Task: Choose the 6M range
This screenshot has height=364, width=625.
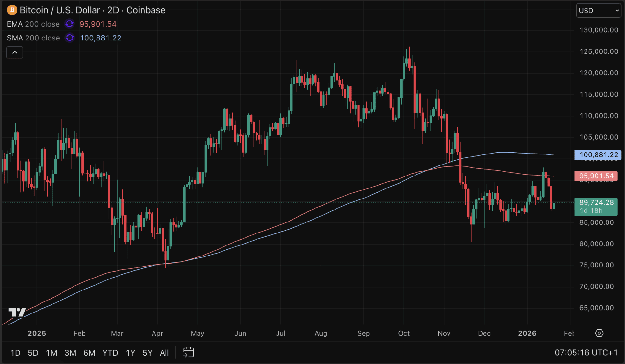Action: point(89,353)
